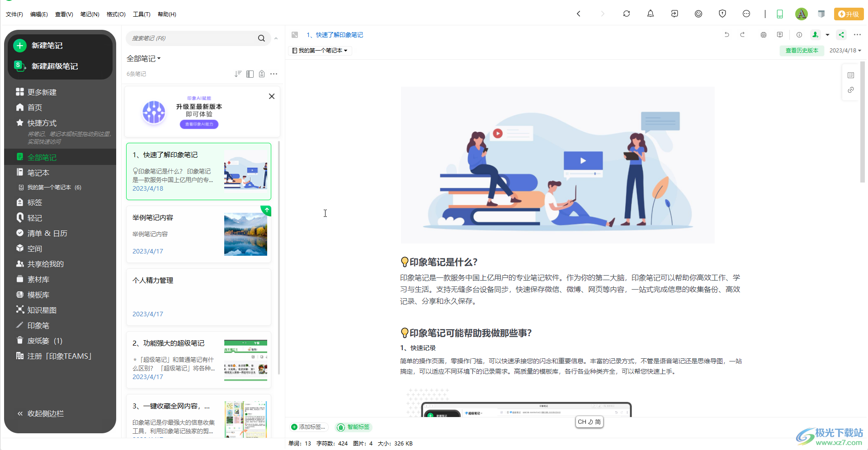Open 编辑(E) menu
The height and width of the screenshot is (450, 868).
pyautogui.click(x=39, y=14)
